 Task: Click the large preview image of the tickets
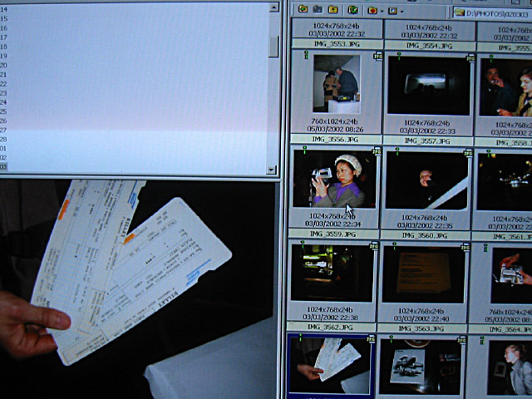coord(137,289)
